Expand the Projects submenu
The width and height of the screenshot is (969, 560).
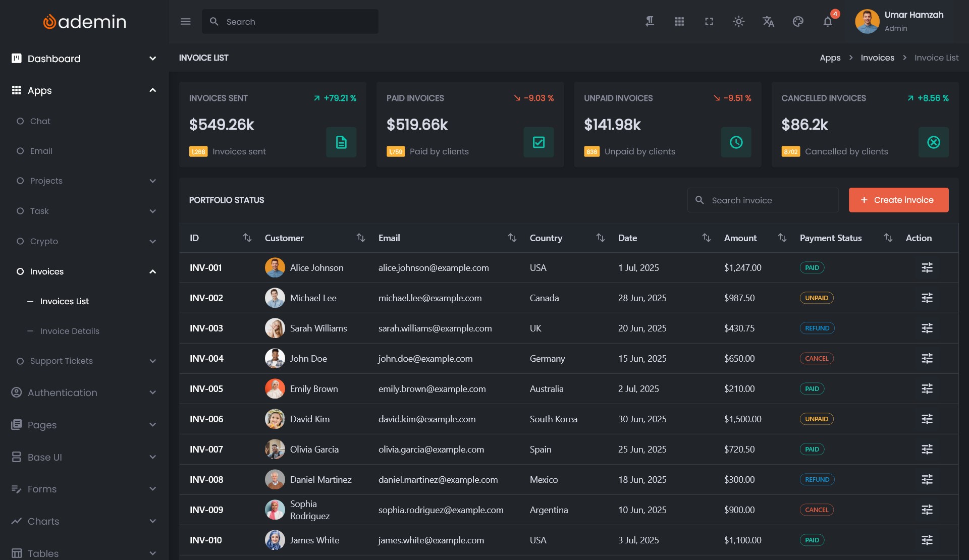pyautogui.click(x=152, y=181)
